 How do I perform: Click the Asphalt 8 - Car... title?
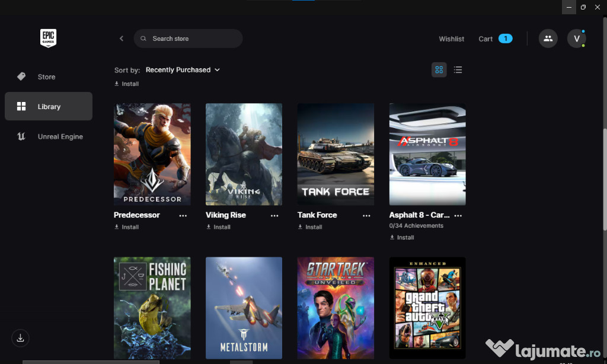tap(419, 215)
